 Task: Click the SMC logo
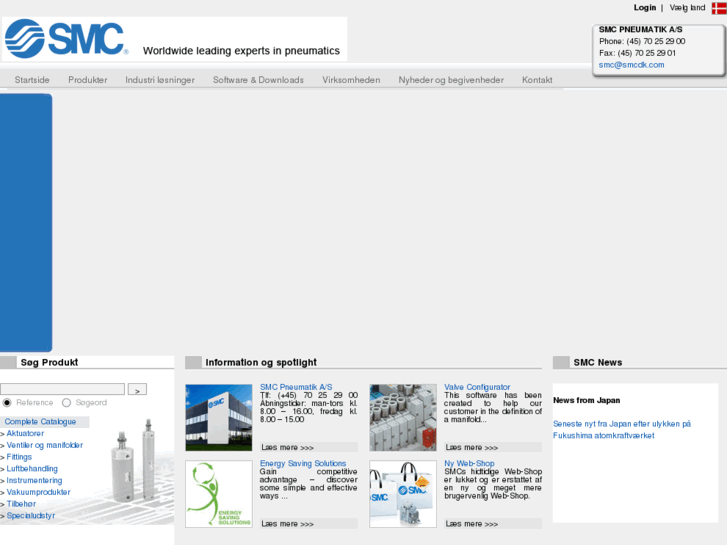pos(66,38)
